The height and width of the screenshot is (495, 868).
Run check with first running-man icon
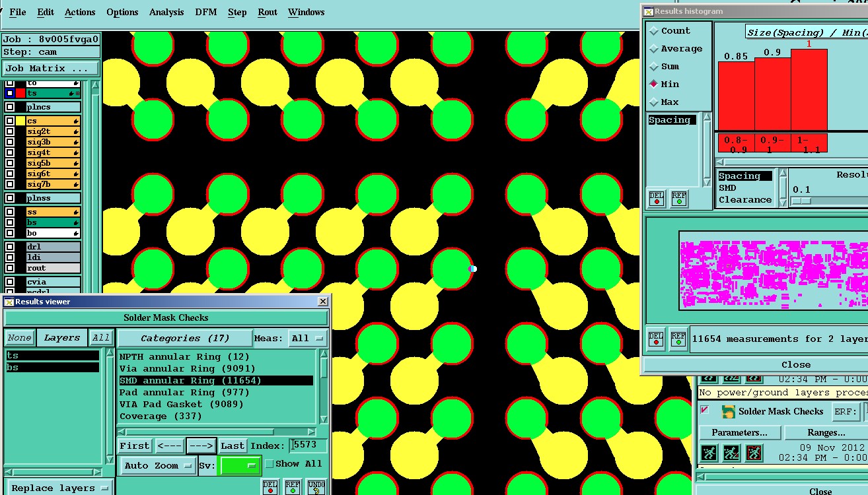709,453
